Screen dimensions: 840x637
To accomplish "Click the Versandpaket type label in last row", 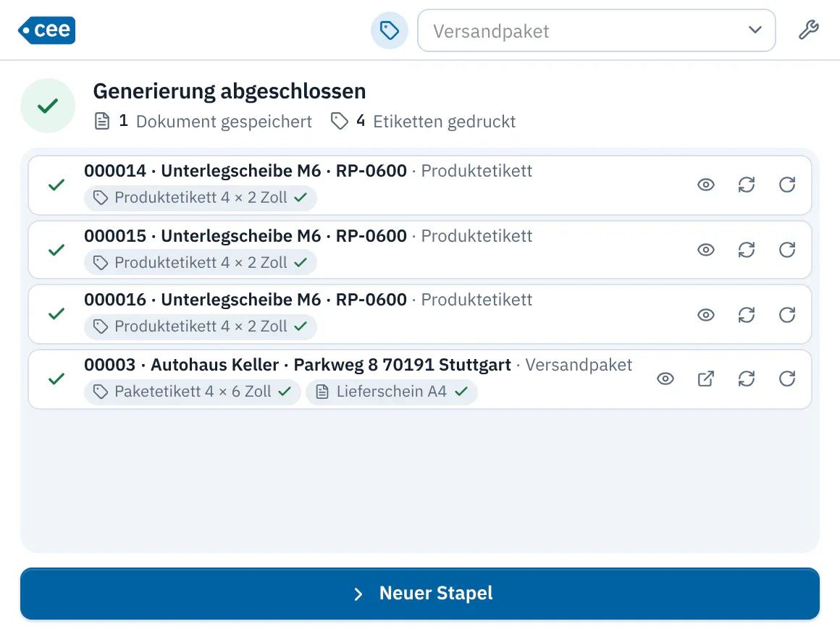I will (579, 365).
